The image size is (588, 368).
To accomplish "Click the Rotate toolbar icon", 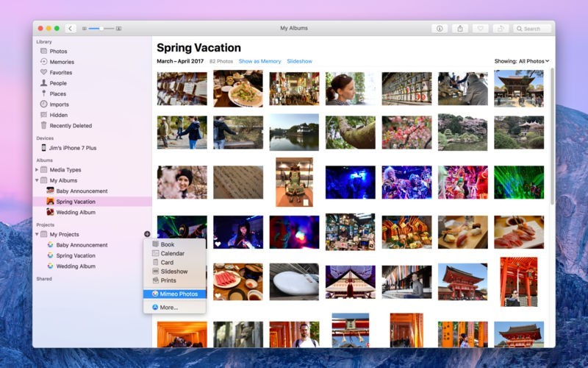I will point(501,29).
